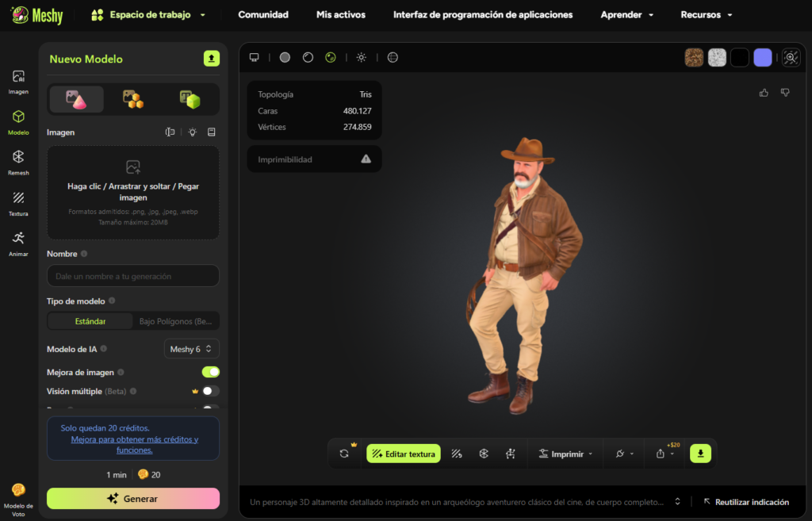
Task: Click the globe environment icon
Action: pyautogui.click(x=393, y=57)
